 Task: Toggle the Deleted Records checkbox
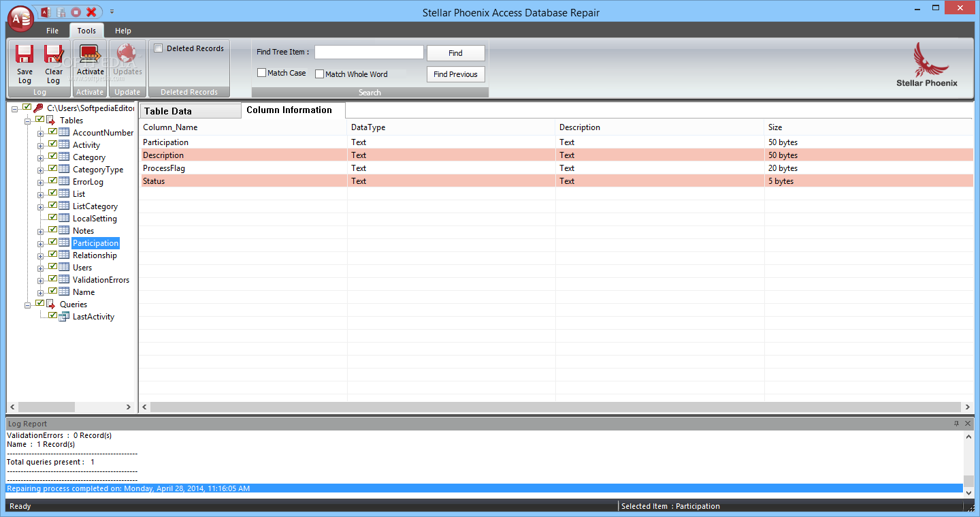[159, 48]
